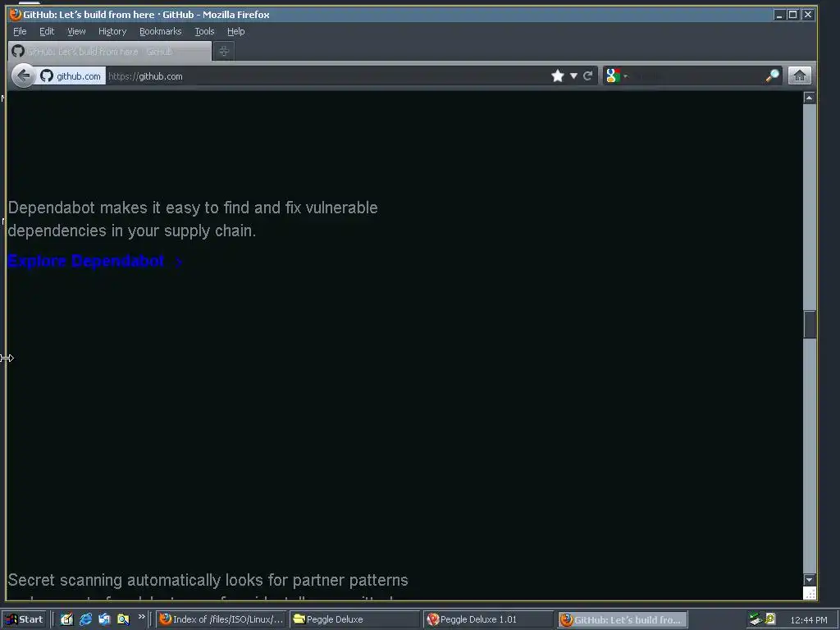Screen dimensions: 840x630
Task: Open the Google search engine selector
Action: tap(617, 76)
